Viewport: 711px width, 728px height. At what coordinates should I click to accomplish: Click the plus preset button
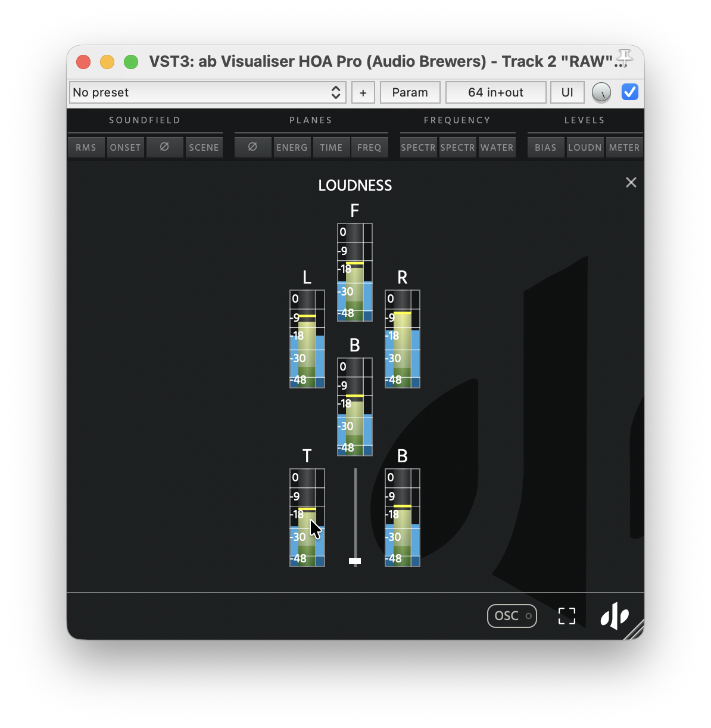363,92
